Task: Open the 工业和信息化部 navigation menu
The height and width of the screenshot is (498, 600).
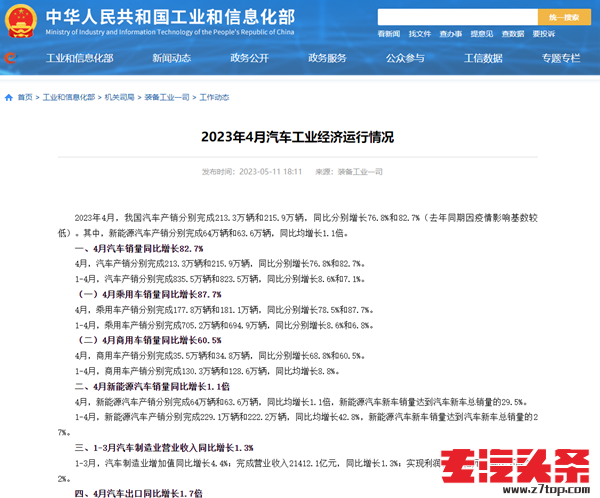Action: [x=80, y=58]
